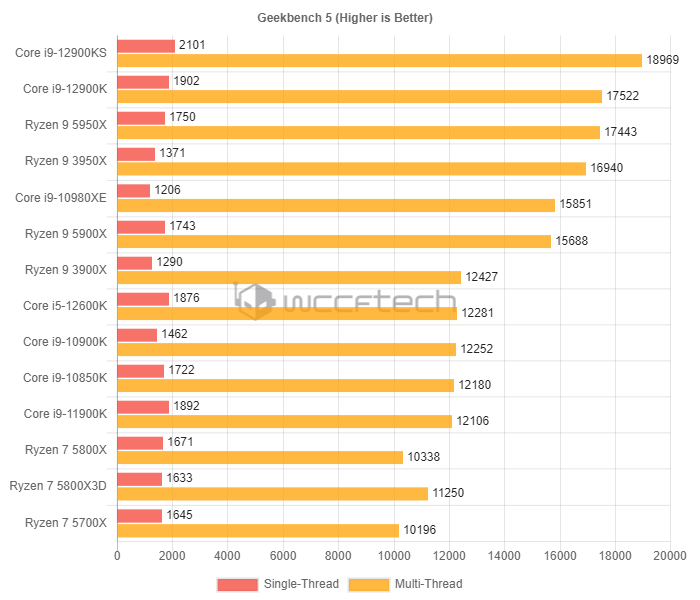Viewport: 700px width, 600px height.
Task: Click the Ryzen 7 5800X3D multi-thread bar
Action: click(x=272, y=493)
